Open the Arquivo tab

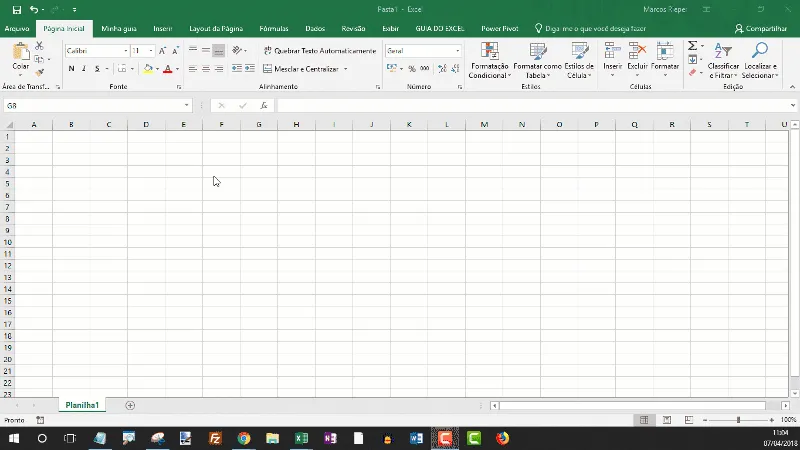(x=17, y=29)
